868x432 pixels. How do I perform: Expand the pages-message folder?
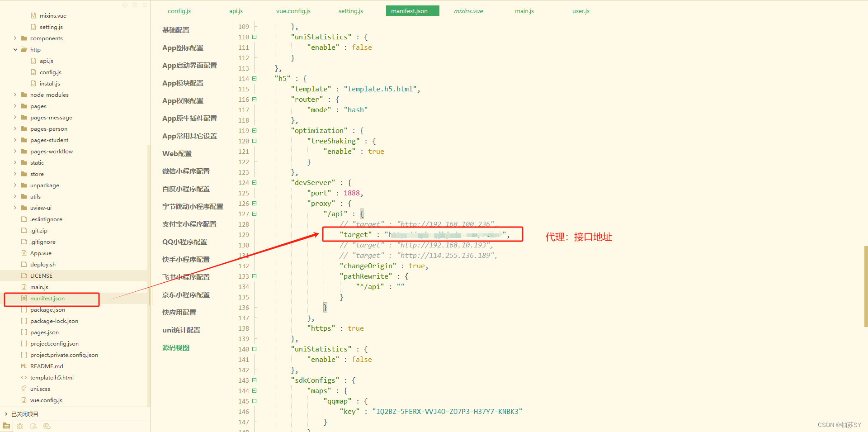(x=15, y=117)
